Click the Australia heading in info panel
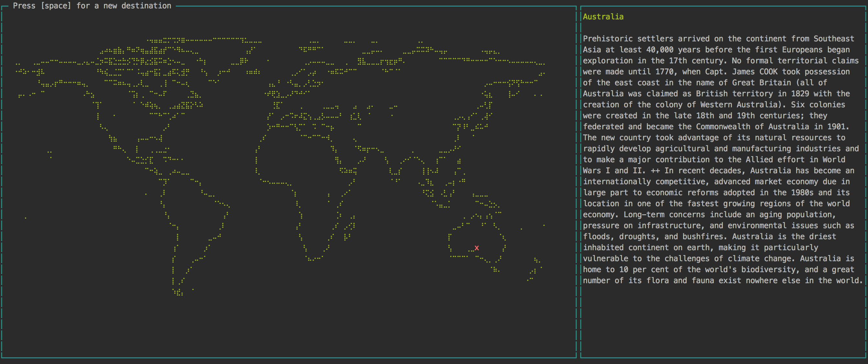This screenshot has height=364, width=868. coord(603,17)
